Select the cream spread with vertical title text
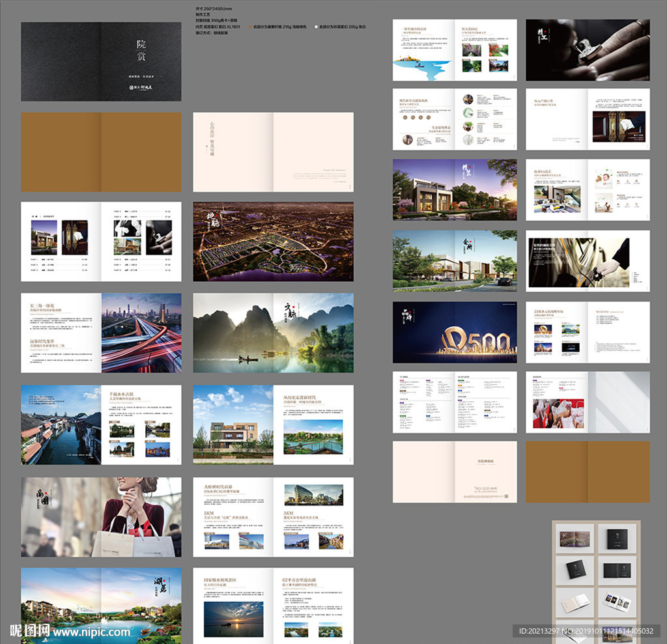The height and width of the screenshot is (644, 667). point(273,152)
